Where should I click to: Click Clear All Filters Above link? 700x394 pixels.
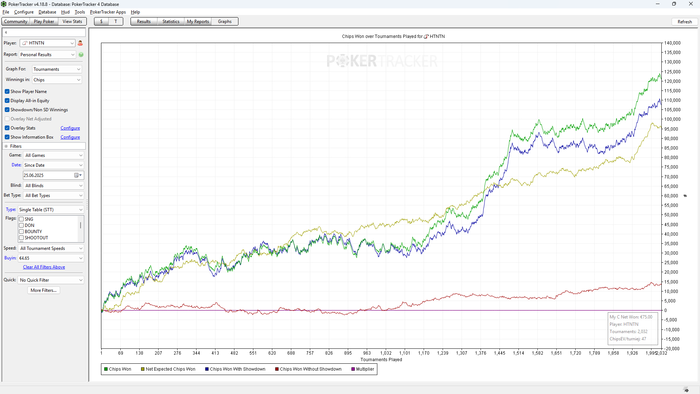[x=44, y=267]
